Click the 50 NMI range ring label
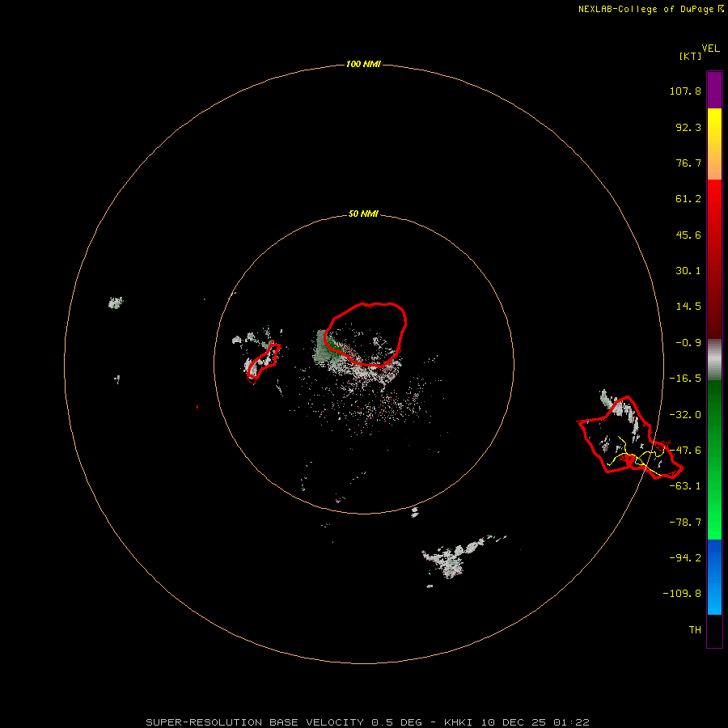The height and width of the screenshot is (728, 728). [x=363, y=214]
